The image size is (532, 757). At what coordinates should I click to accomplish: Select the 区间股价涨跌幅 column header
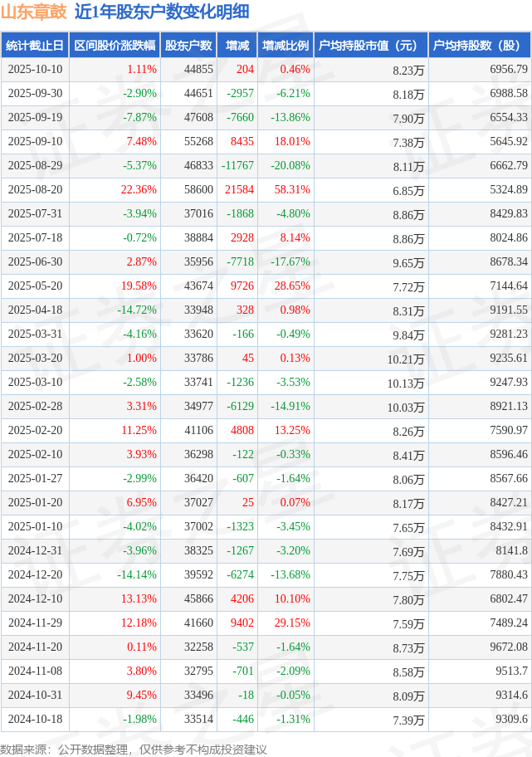tap(114, 46)
